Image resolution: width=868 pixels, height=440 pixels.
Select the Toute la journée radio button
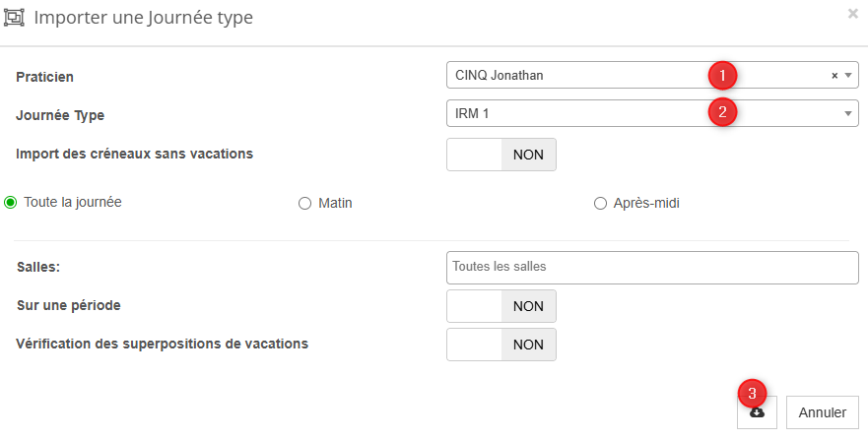coord(12,203)
